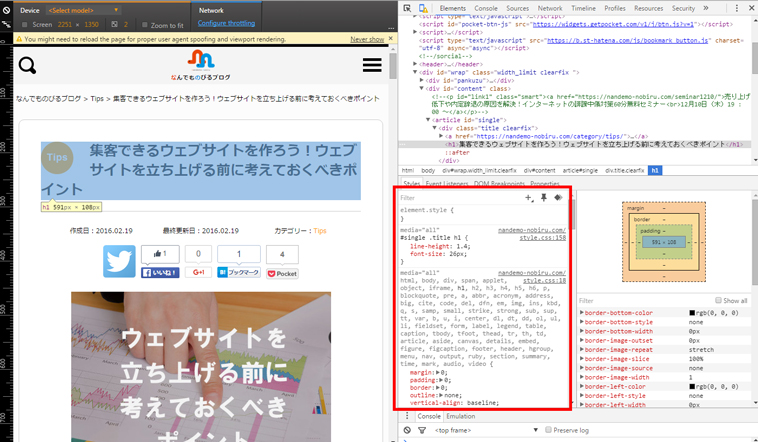
Task: Collapse the article id="single" node
Action: tap(428, 120)
